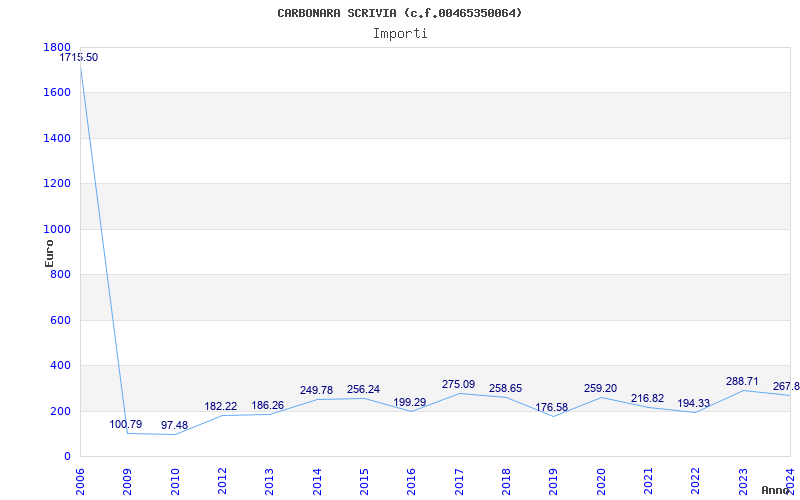Click the 2006 x-axis year label

80,481
